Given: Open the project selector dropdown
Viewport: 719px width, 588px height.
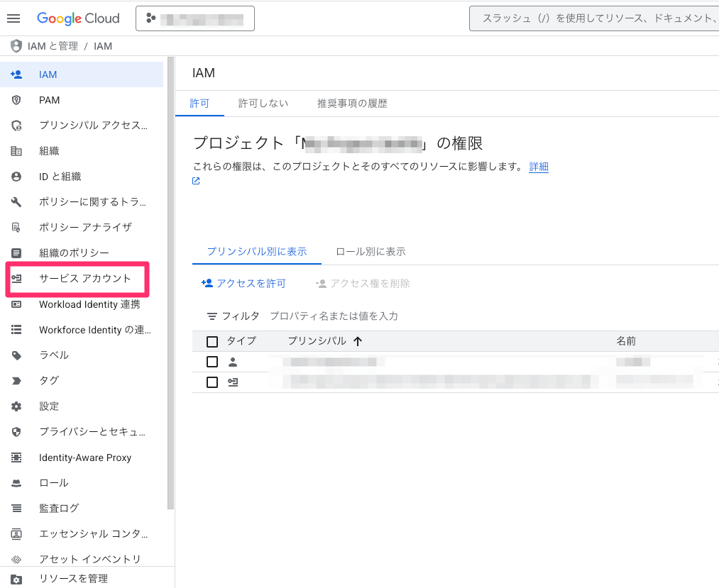Looking at the screenshot, I should pyautogui.click(x=195, y=18).
